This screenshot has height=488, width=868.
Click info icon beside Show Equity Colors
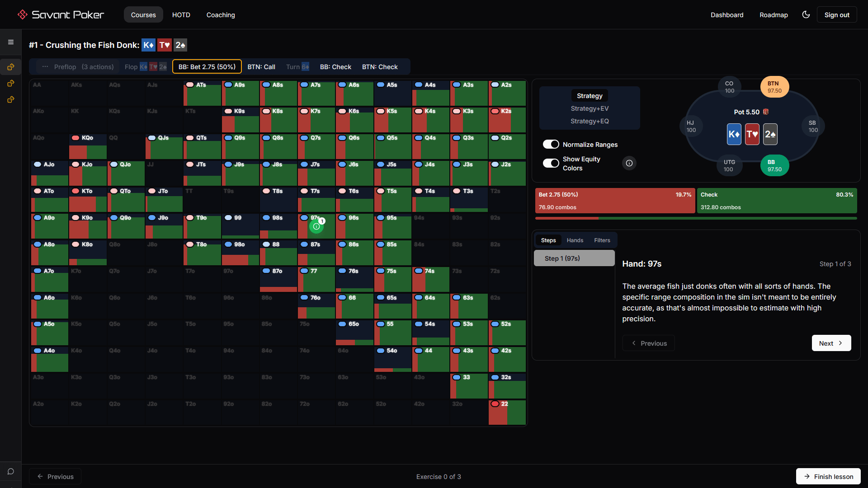629,163
